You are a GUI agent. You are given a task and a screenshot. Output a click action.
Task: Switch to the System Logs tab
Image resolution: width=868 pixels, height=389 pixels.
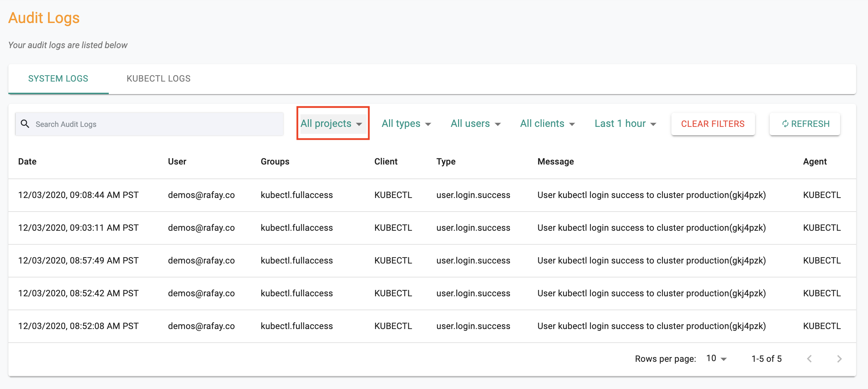click(x=58, y=78)
